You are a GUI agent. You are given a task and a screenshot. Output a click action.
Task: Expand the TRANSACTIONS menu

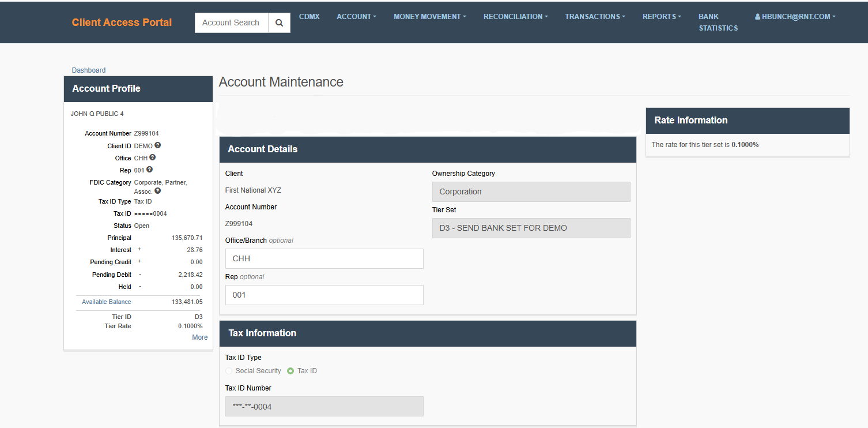[595, 17]
